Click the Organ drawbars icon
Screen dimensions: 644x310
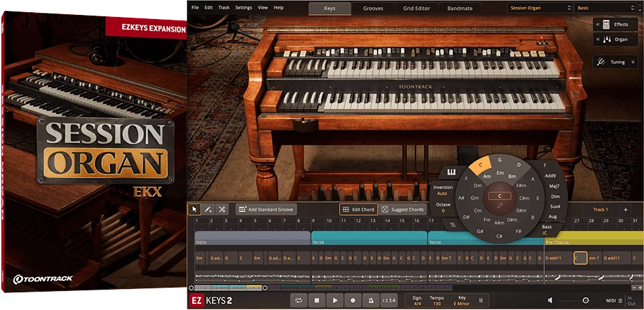(x=607, y=39)
